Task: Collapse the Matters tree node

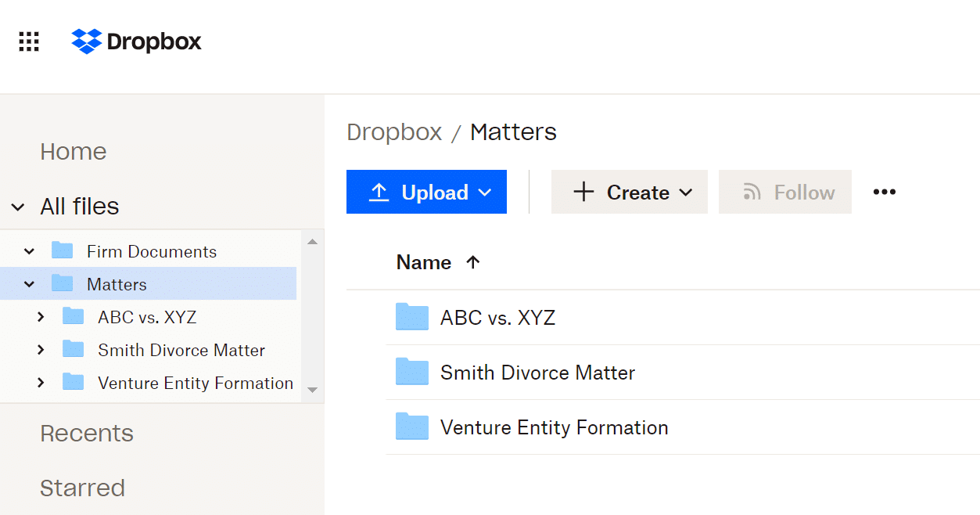Action: tap(30, 284)
